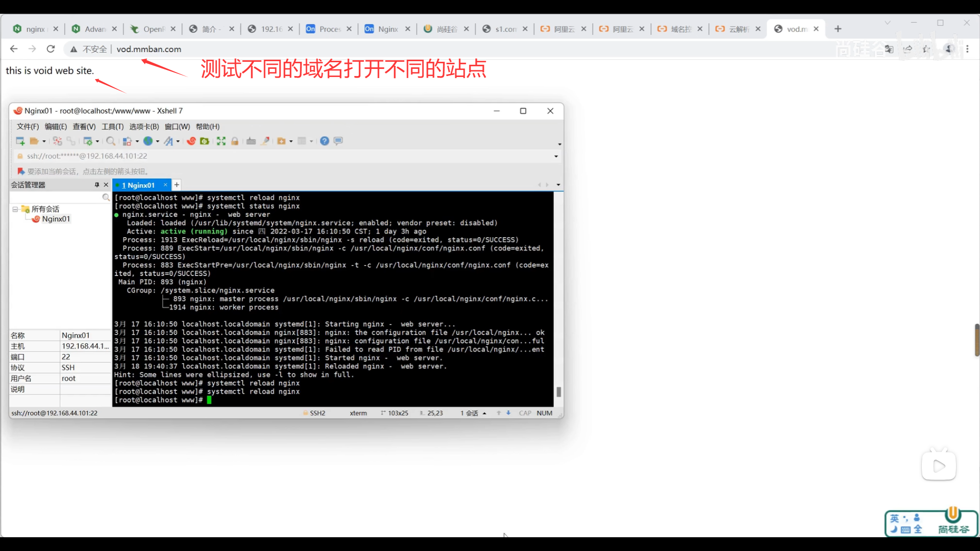Viewport: 980px width, 551px height.
Task: Toggle pin on the session manager panel
Action: (97, 185)
